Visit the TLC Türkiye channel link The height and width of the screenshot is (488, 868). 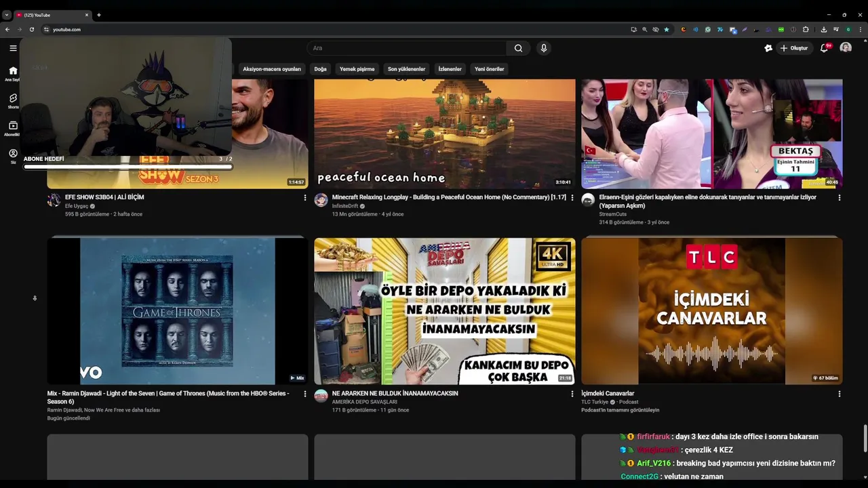click(x=595, y=402)
